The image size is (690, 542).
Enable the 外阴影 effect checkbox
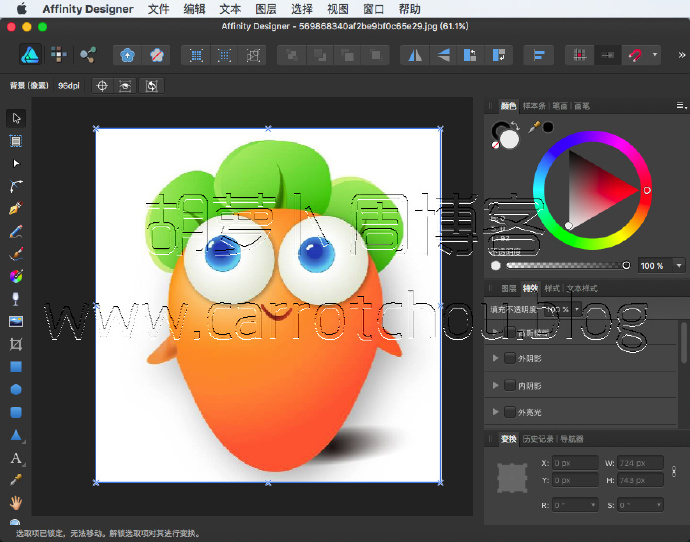coord(510,358)
